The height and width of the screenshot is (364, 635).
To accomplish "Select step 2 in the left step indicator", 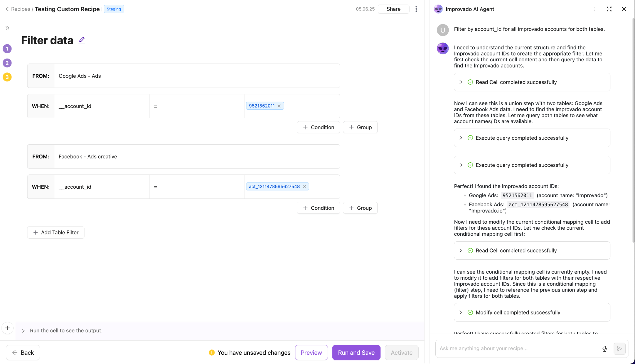I will [x=7, y=63].
